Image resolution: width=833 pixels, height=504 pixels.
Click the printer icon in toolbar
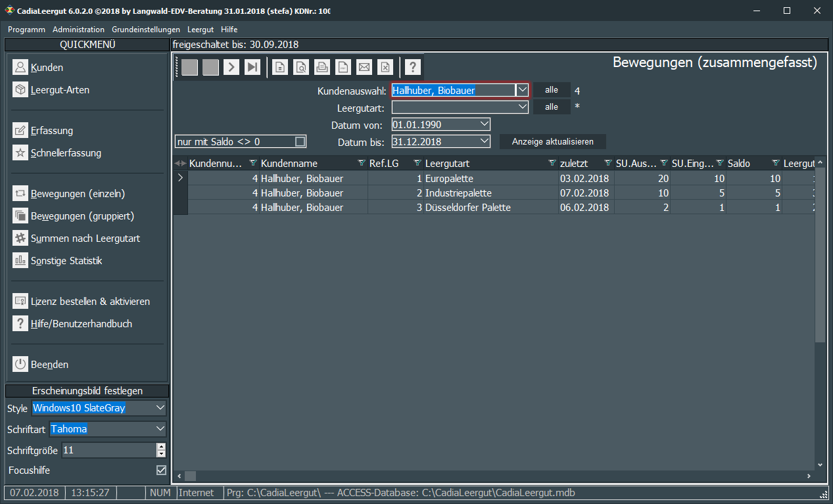coord(322,67)
